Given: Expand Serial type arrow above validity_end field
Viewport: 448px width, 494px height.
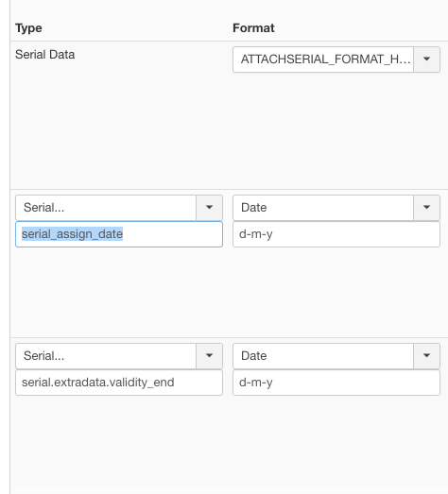Looking at the screenshot, I should tap(209, 356).
